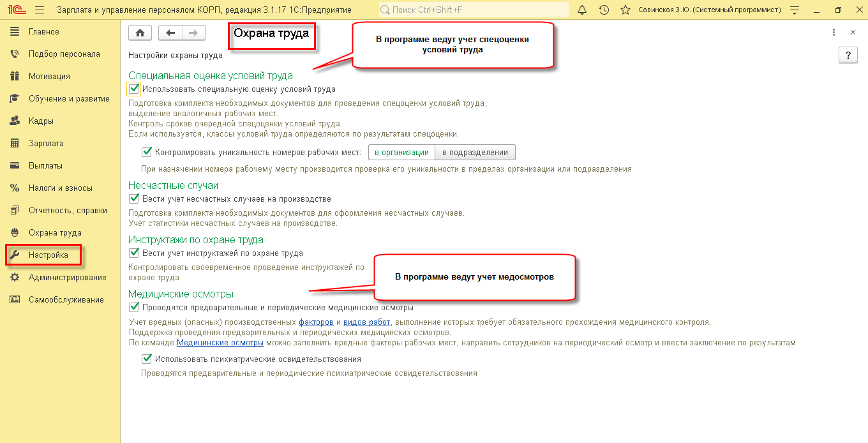
Task: Select 'в подразделении' option
Action: pos(475,153)
